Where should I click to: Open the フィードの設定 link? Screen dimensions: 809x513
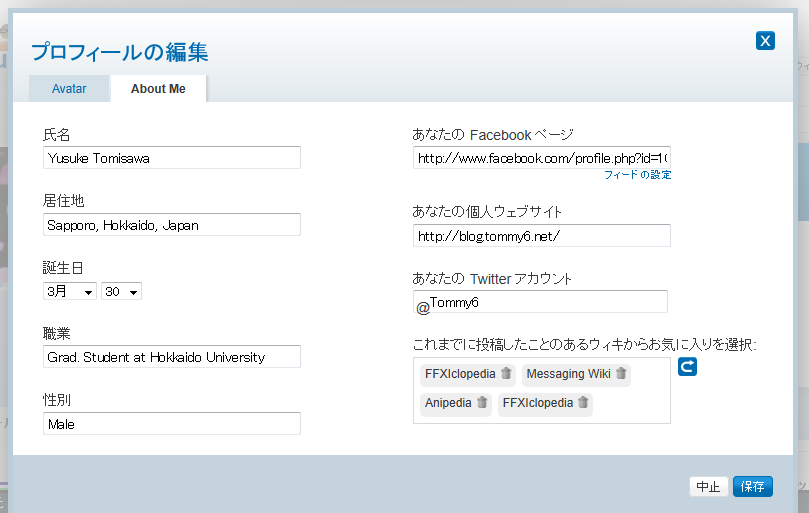637,175
